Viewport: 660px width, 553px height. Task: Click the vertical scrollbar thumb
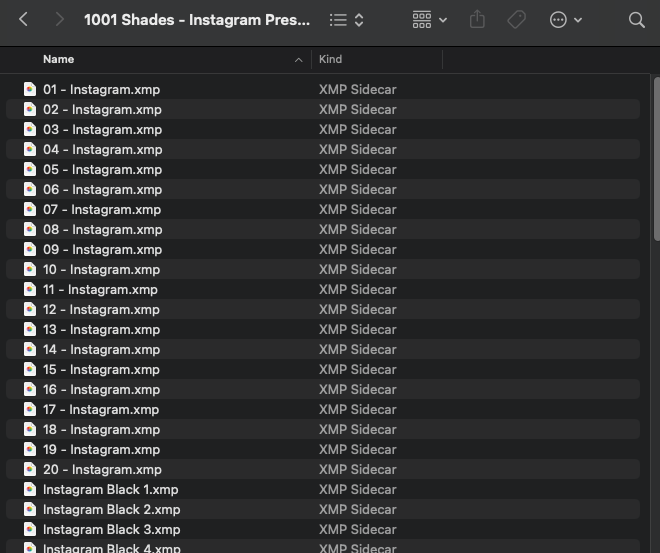click(656, 160)
